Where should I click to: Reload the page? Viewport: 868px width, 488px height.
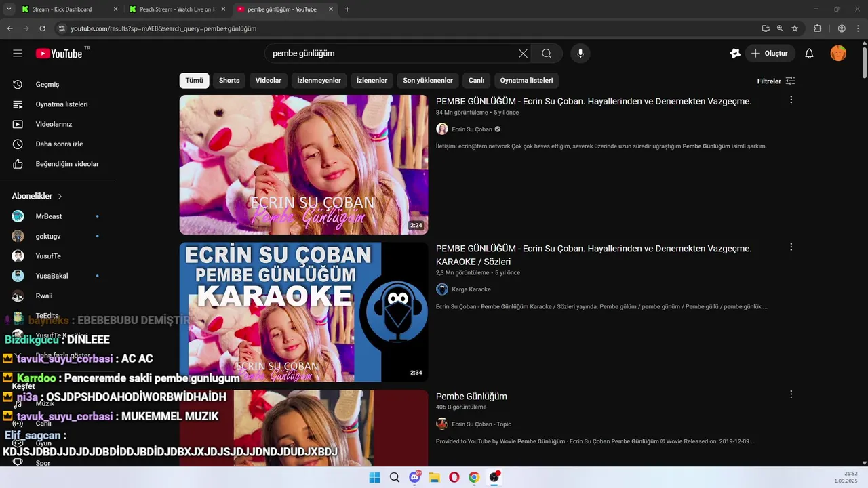[42, 28]
